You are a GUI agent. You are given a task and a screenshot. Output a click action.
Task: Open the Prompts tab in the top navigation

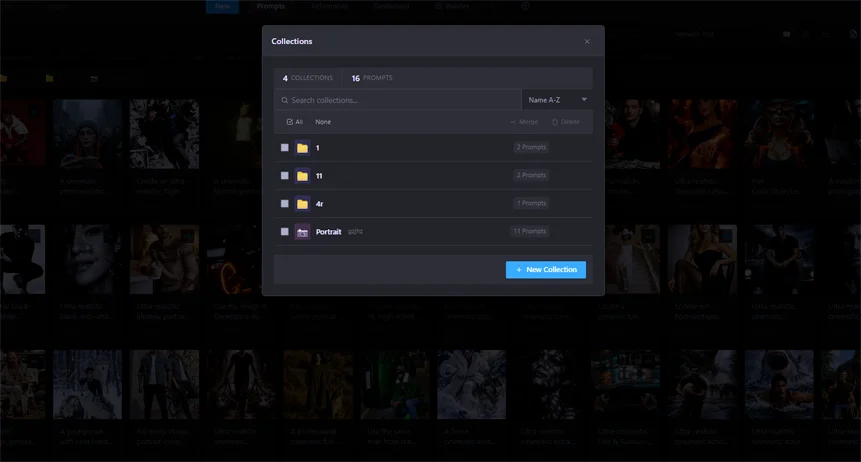pos(271,6)
